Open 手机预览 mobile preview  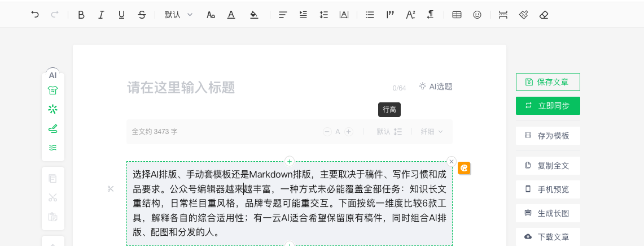point(548,189)
